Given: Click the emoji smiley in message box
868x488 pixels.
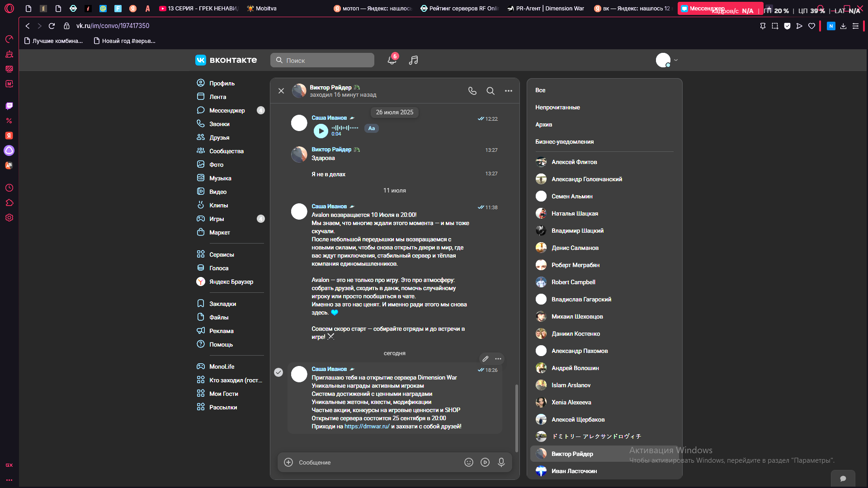Looking at the screenshot, I should (469, 462).
